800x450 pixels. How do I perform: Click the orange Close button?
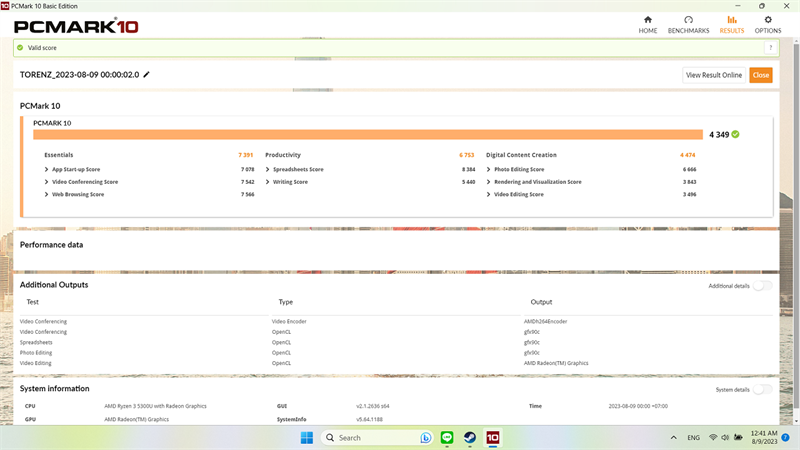pos(761,75)
